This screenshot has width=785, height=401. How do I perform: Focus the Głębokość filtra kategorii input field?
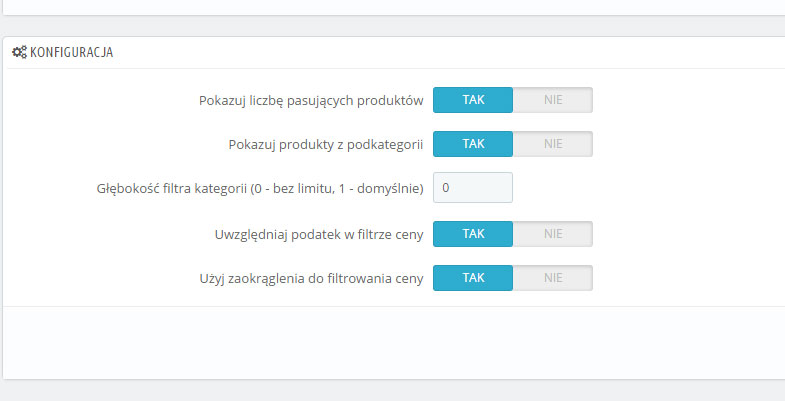click(x=473, y=188)
